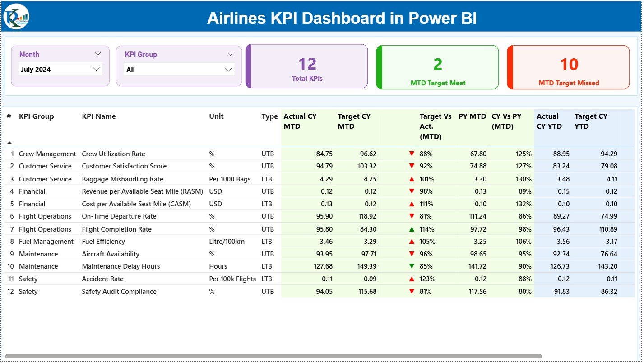Image resolution: width=644 pixels, height=363 pixels.
Task: Click the red up triangle for Baggage Mishandling Rate
Action: pyautogui.click(x=412, y=179)
